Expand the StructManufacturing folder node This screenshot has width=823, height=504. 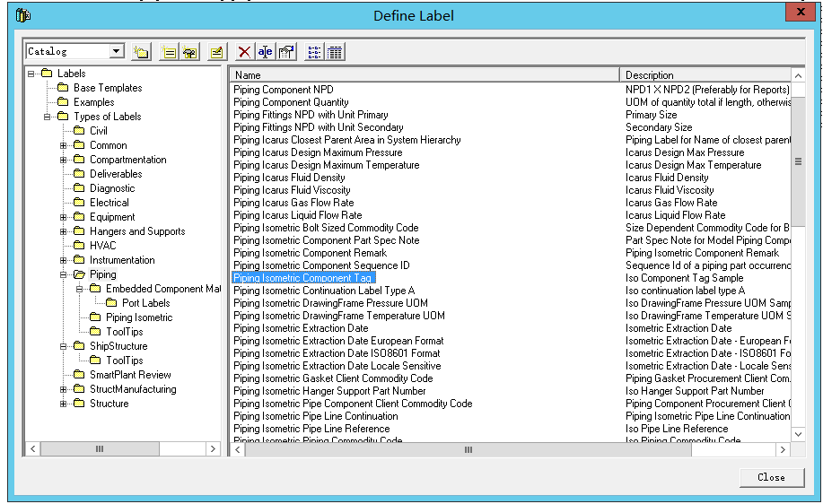pos(63,389)
